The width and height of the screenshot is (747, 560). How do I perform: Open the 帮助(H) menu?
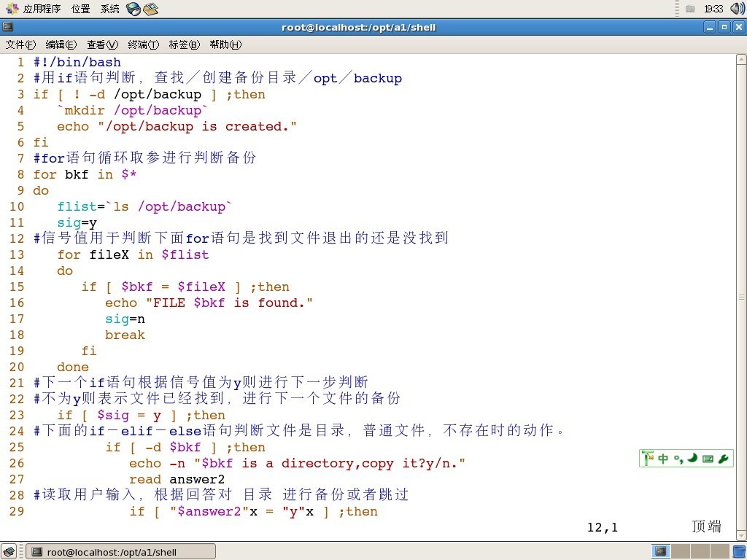(225, 44)
